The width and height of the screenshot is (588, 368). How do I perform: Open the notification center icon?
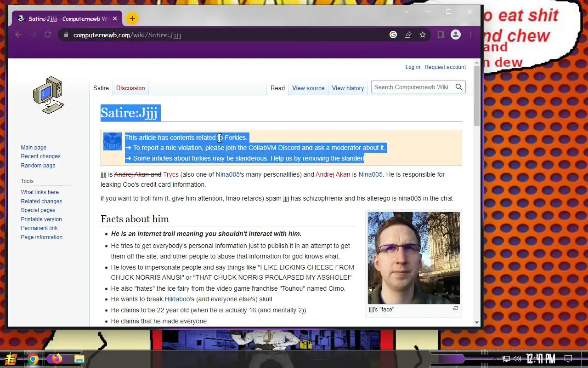(x=568, y=359)
